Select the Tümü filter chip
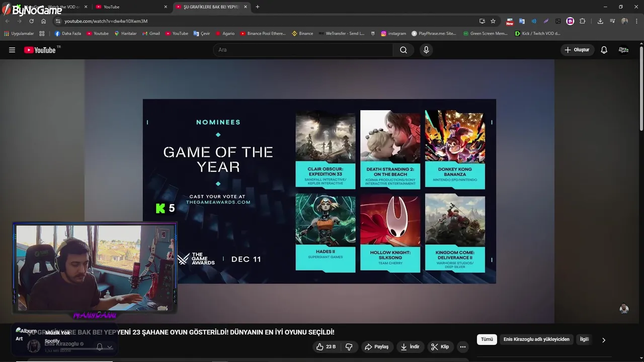This screenshot has width=644, height=362. (487, 339)
